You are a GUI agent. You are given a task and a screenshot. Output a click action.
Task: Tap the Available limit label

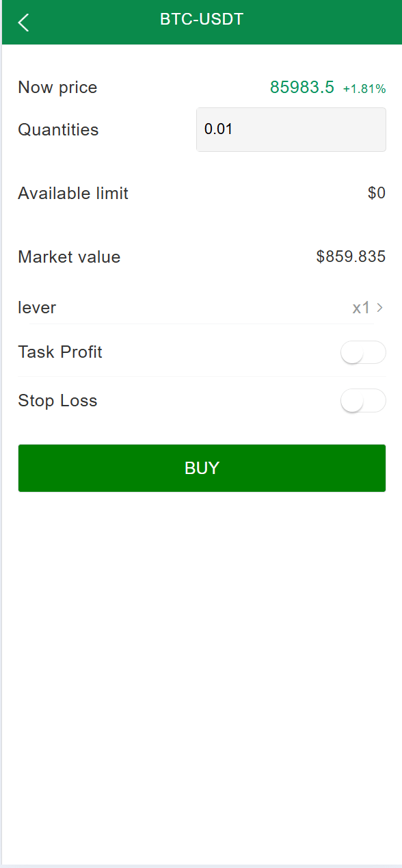point(73,194)
